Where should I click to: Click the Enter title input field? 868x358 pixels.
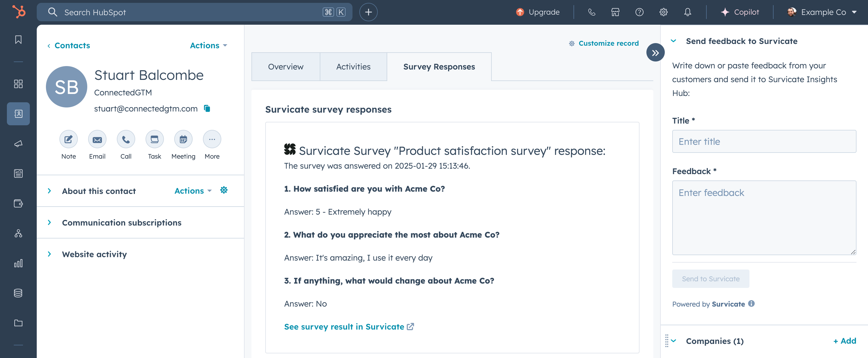tap(764, 141)
